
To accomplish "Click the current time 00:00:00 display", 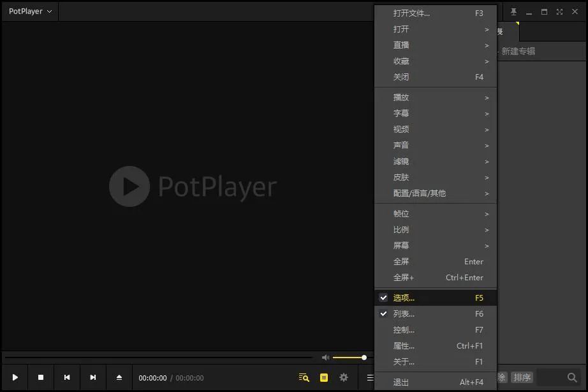I will tap(152, 378).
